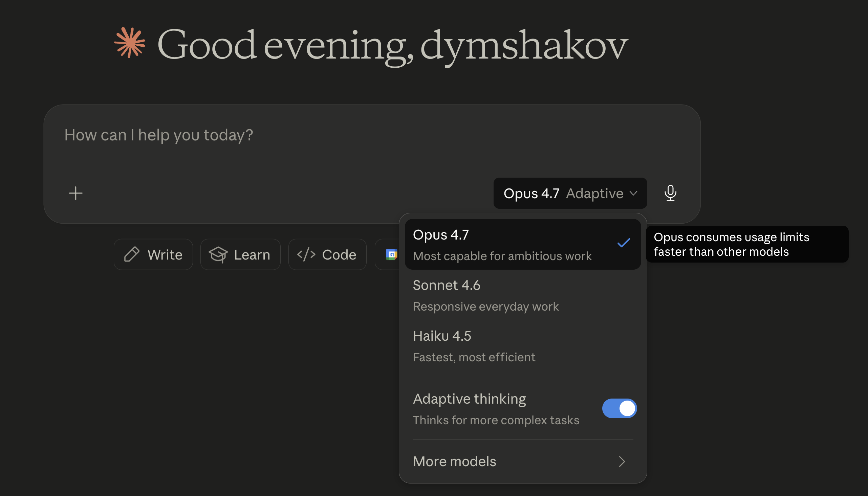
Task: Open the Learn suggestion chip
Action: (x=240, y=254)
